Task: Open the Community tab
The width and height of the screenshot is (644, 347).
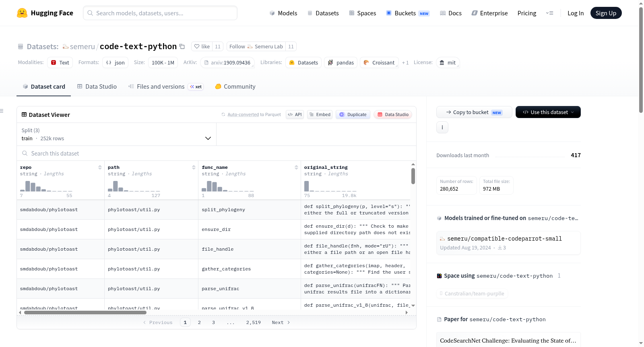Action: pos(235,87)
